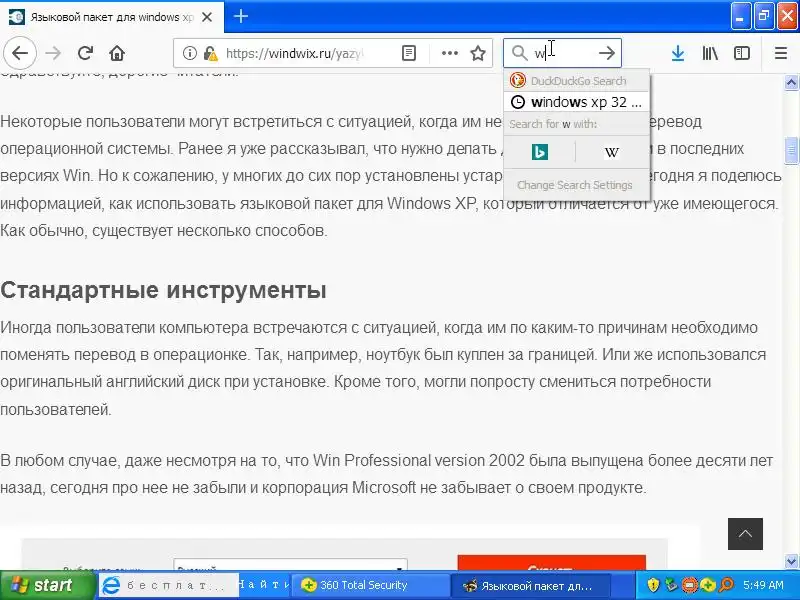Screen dimensions: 800x600
Task: Click the vertical scrollbar thumb
Action: 791,150
